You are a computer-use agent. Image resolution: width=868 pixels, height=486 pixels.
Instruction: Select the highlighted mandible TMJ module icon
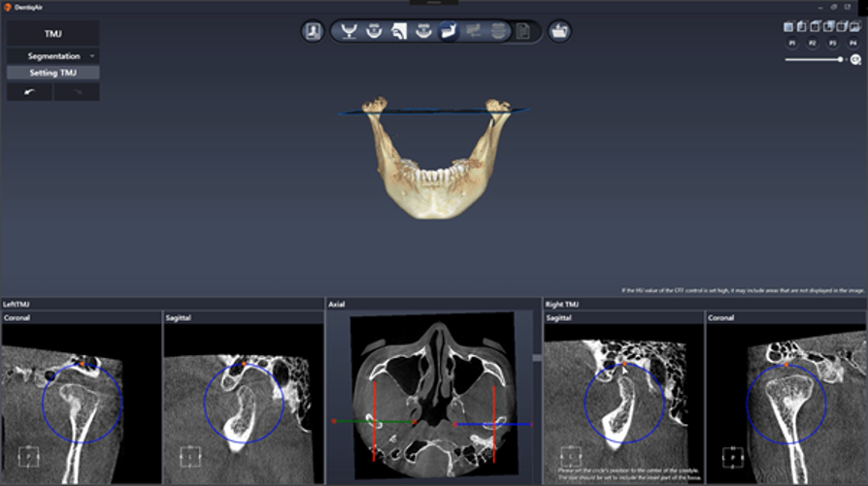[449, 31]
